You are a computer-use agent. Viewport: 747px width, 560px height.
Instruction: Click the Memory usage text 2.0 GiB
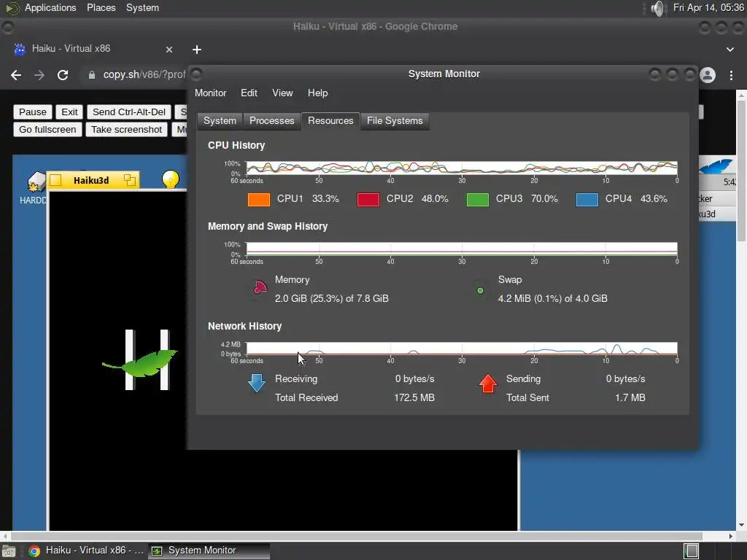tap(332, 298)
